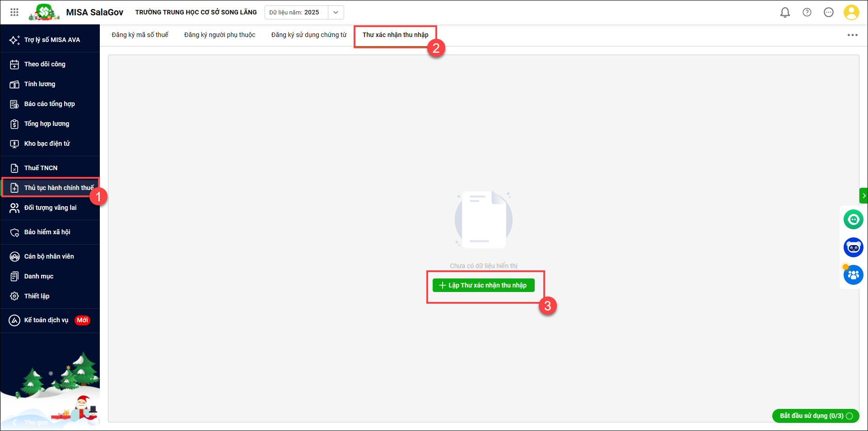868x431 pixels.
Task: Click the chat message bubble icon
Action: (x=828, y=12)
